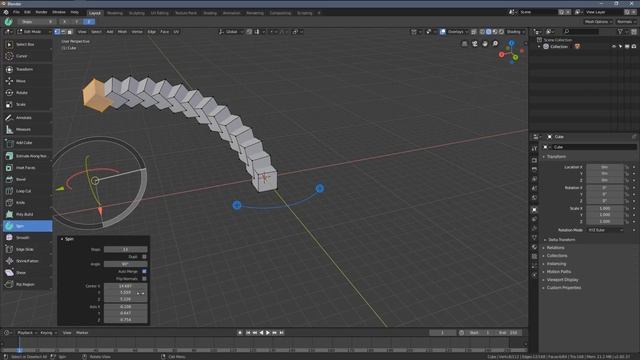
Task: Select the Measure tool
Action: tap(27, 129)
